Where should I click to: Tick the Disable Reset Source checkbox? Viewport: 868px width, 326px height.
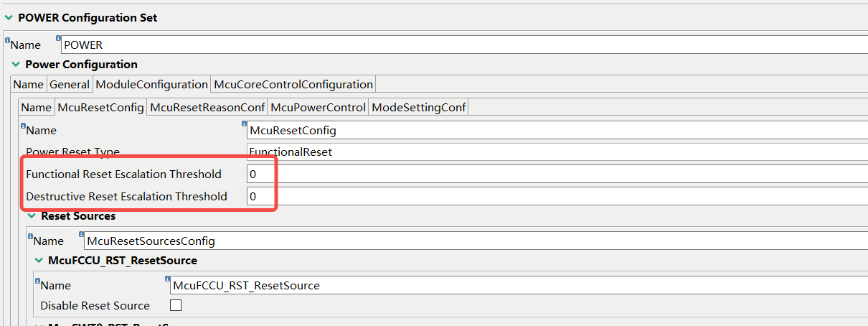(x=176, y=305)
